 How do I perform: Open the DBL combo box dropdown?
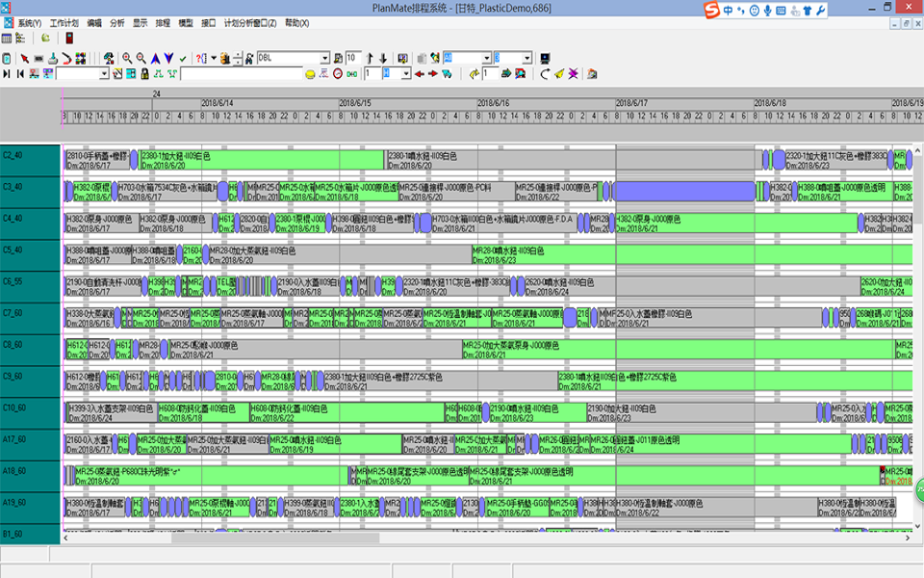(325, 59)
